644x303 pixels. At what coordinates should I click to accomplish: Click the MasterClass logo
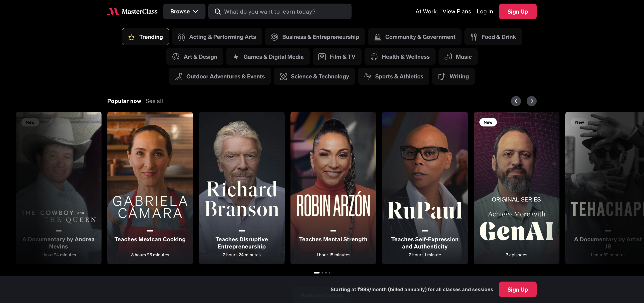point(132,11)
